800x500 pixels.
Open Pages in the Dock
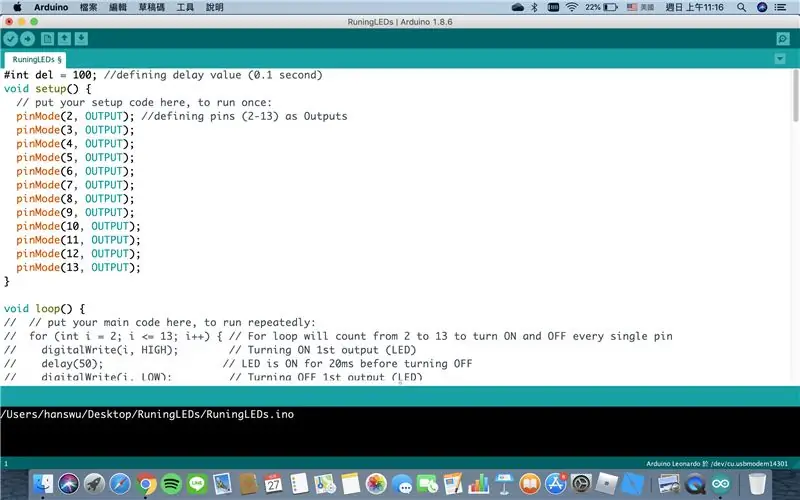coord(453,484)
